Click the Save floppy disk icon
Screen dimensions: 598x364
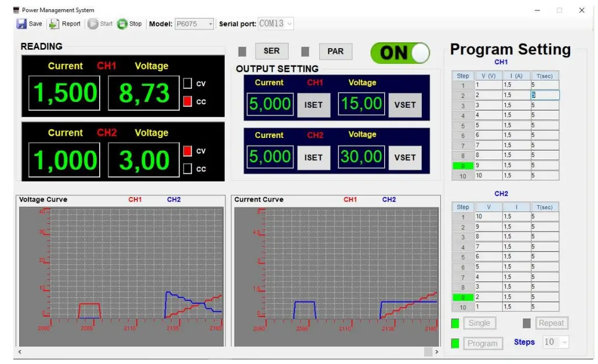[21, 24]
